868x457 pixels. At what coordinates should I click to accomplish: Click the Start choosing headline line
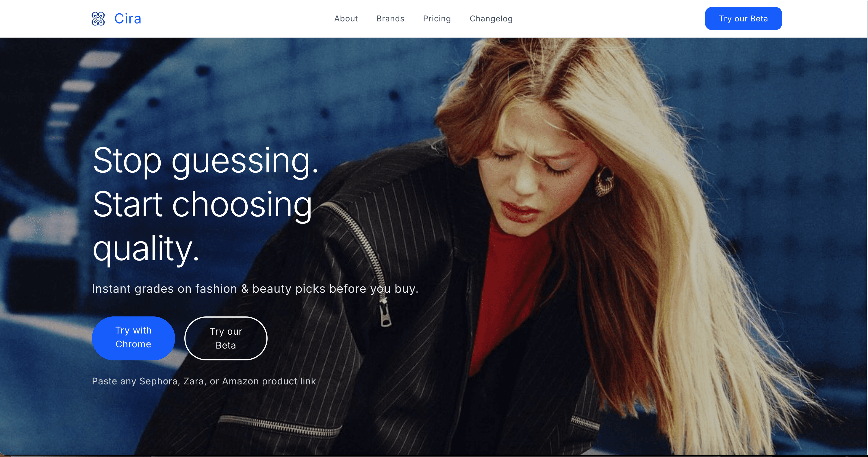(x=202, y=205)
